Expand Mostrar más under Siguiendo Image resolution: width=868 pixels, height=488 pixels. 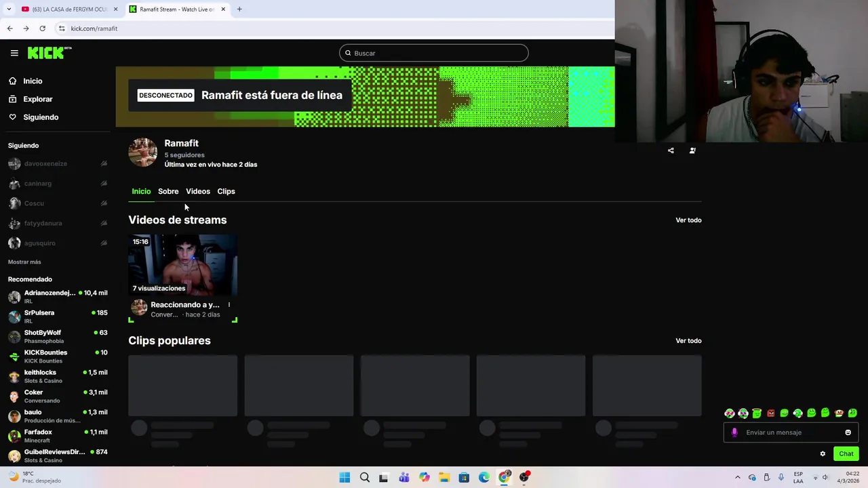24,262
